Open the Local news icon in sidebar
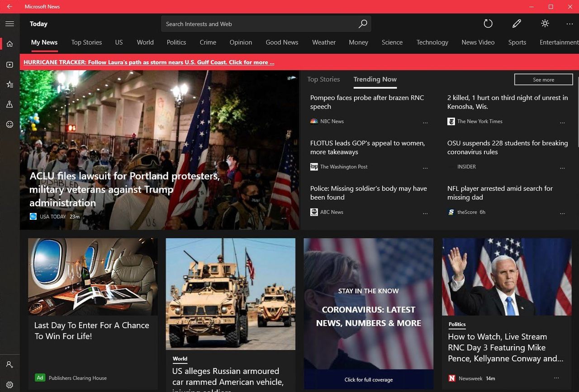579x392 pixels. (9, 104)
